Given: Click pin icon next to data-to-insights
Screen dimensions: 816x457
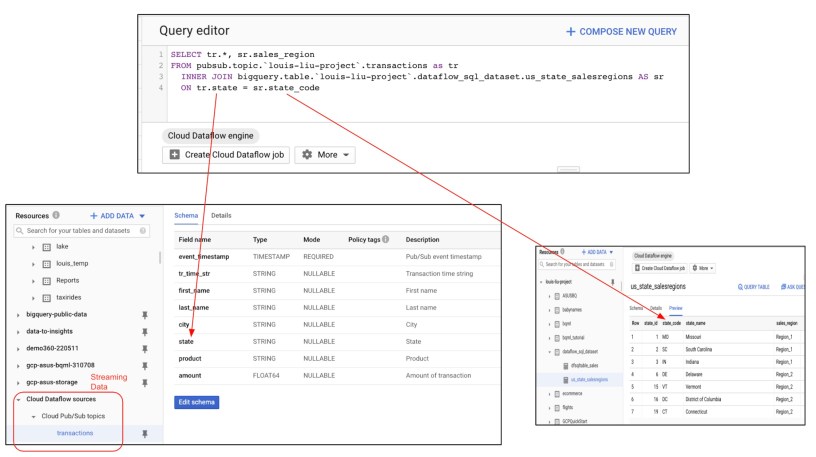Looking at the screenshot, I should (x=145, y=331).
